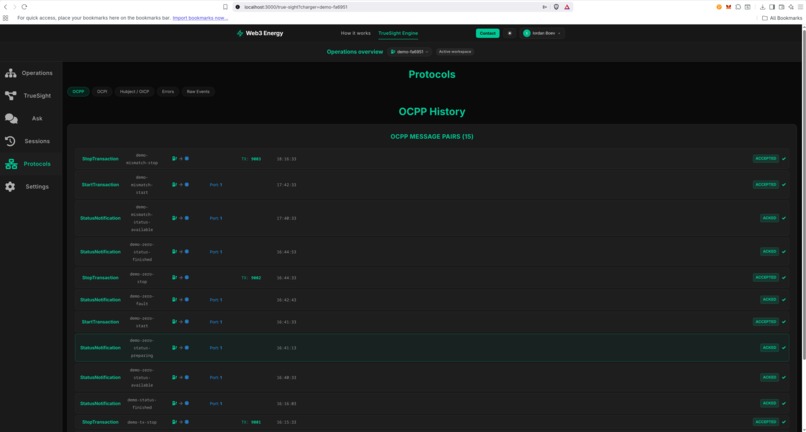This screenshot has height=432, width=806.
Task: Click the Operations overview heading link
Action: pos(355,52)
